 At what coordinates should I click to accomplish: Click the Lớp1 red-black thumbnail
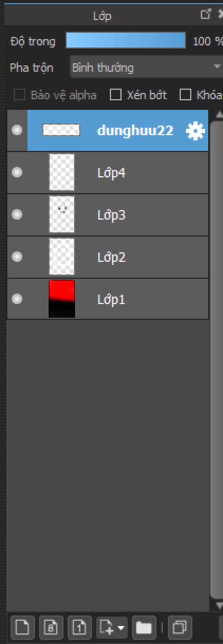62,299
